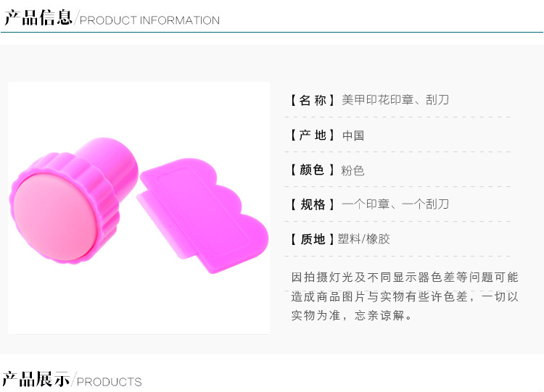Image resolution: width=544 pixels, height=392 pixels.
Task: Click the PRODUCT INFORMATION subtitle text
Action: tap(149, 20)
